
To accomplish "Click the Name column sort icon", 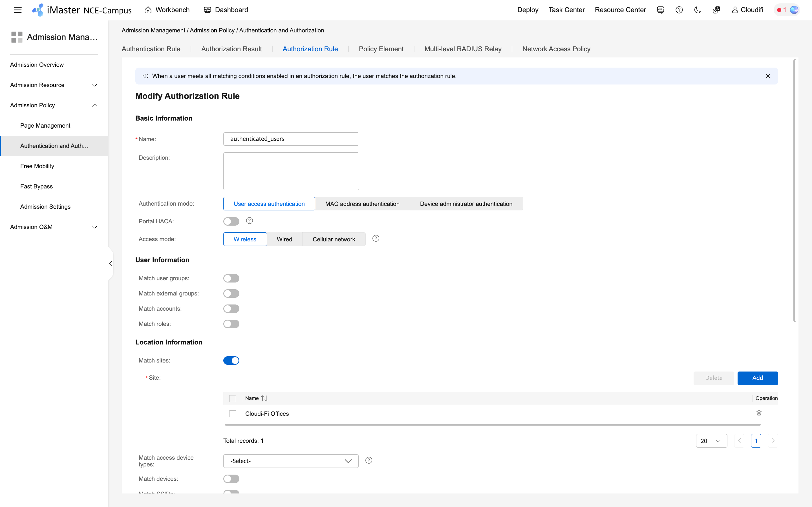I will point(264,398).
